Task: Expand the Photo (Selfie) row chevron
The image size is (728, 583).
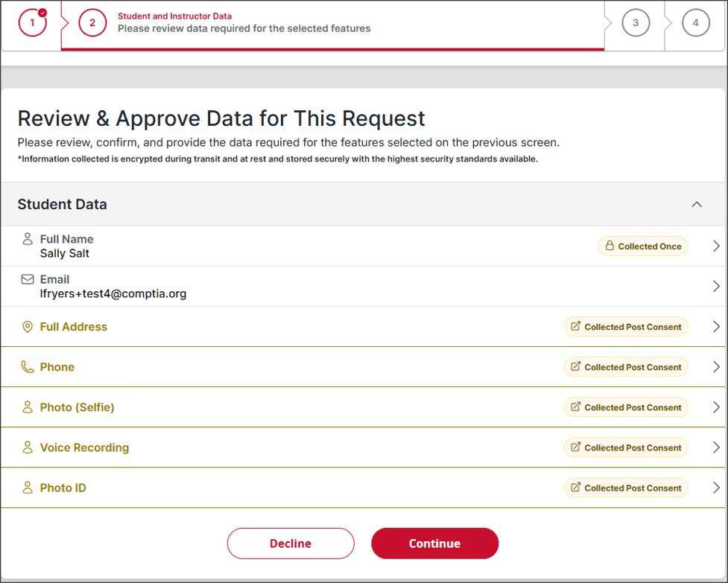Action: point(716,407)
